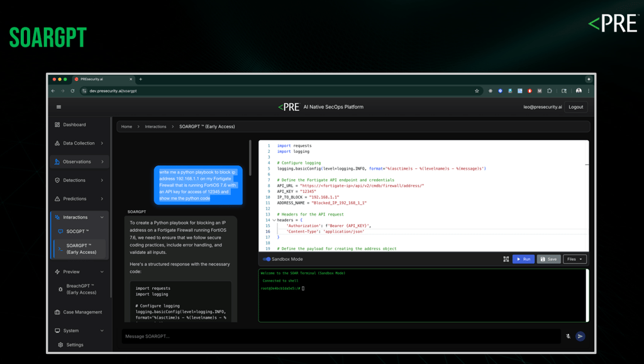The width and height of the screenshot is (644, 364).
Task: Click the chat panel scrollbar
Action: point(250,158)
